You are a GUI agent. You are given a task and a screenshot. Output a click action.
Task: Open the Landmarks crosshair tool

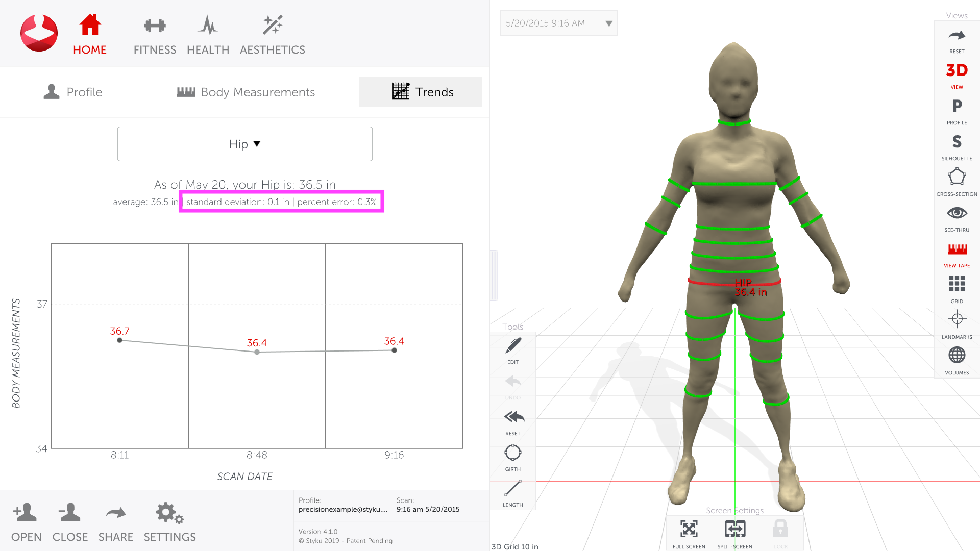point(957,320)
